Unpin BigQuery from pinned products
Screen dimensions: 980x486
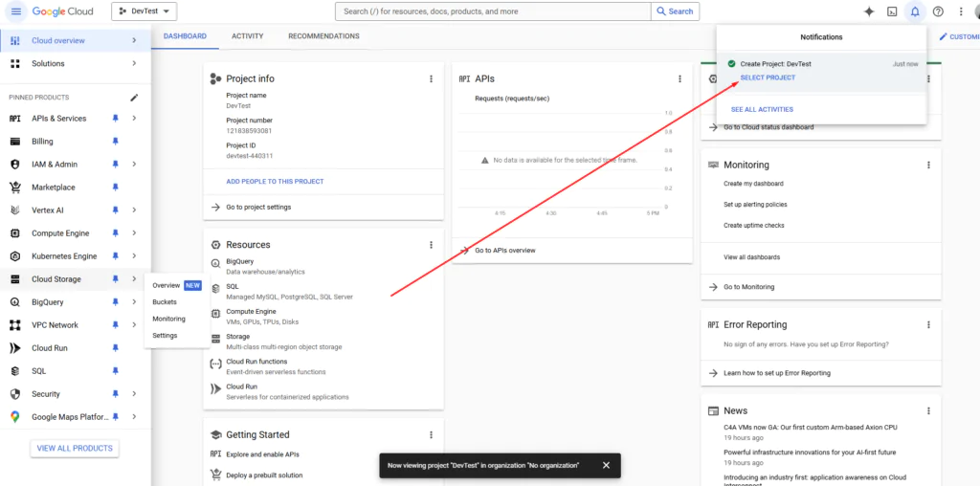115,301
